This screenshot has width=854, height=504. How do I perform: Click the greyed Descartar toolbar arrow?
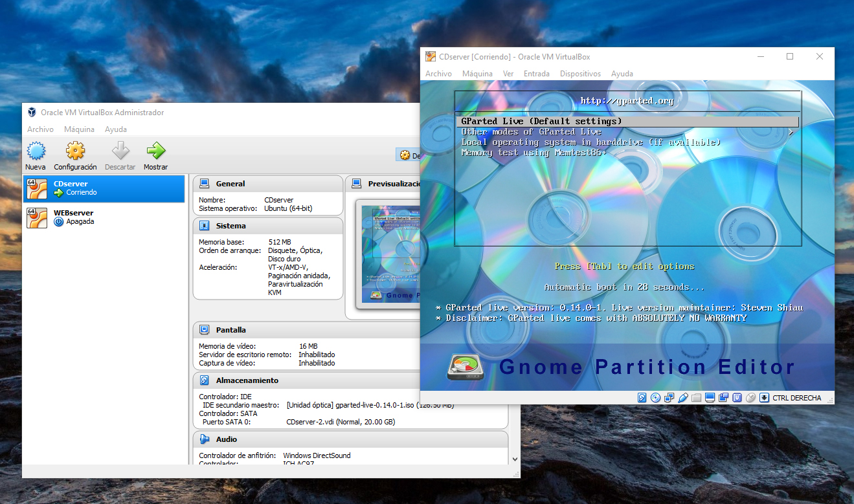(120, 151)
